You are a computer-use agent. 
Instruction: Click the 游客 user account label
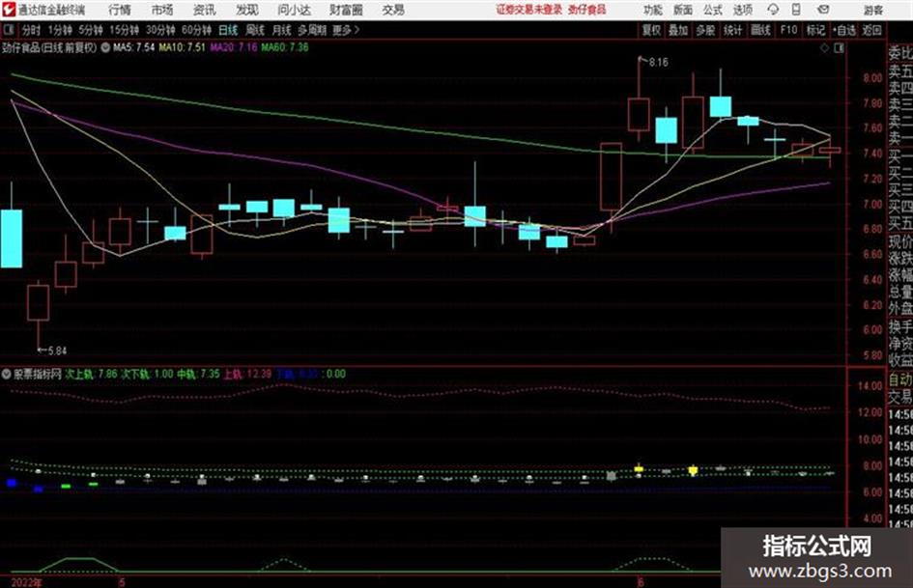(872, 10)
